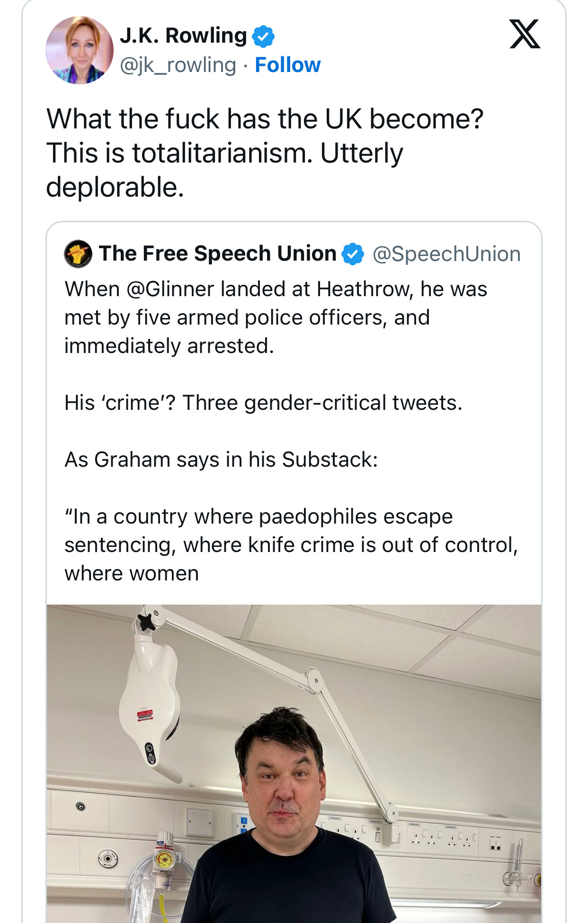Open J.K. Rowling's profile picture
Screen dimensions: 588x923
pyautogui.click(x=80, y=50)
